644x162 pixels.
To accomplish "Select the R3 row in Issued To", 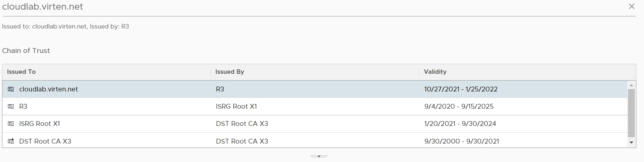I will pyautogui.click(x=23, y=106).
